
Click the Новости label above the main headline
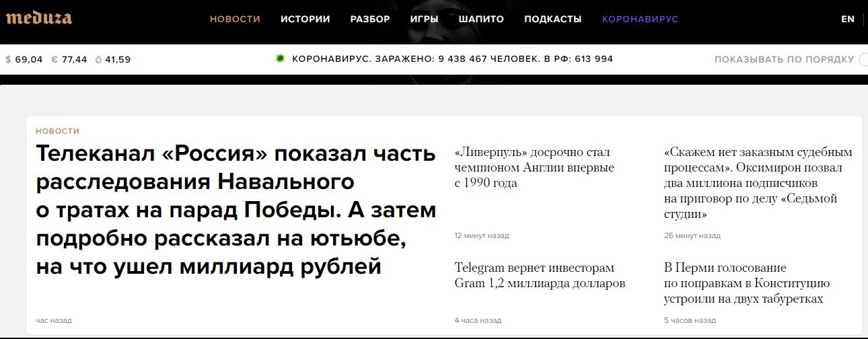pos(57,131)
